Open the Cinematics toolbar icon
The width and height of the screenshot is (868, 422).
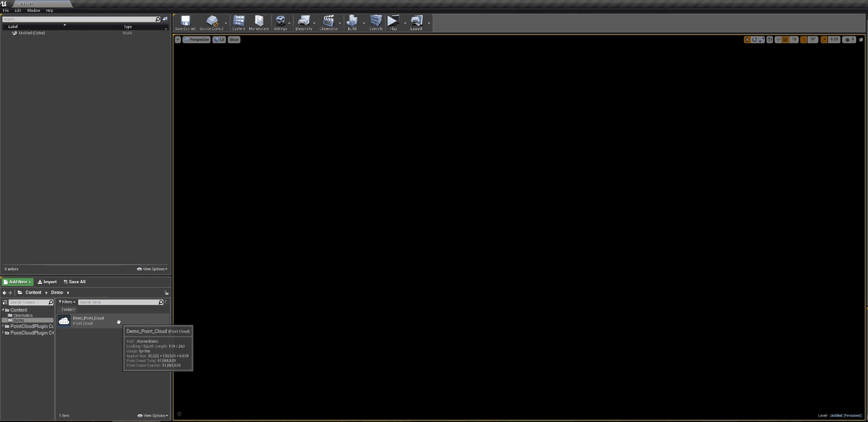(x=329, y=23)
